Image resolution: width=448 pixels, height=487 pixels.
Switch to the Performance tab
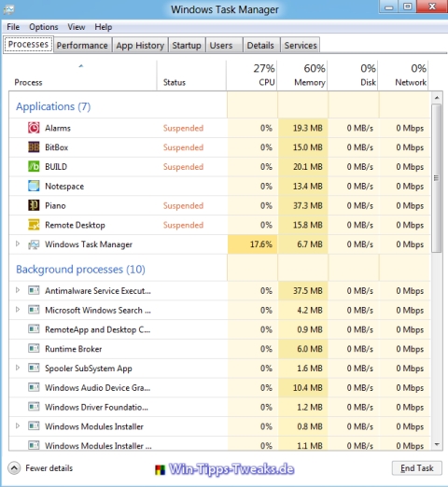pos(82,46)
